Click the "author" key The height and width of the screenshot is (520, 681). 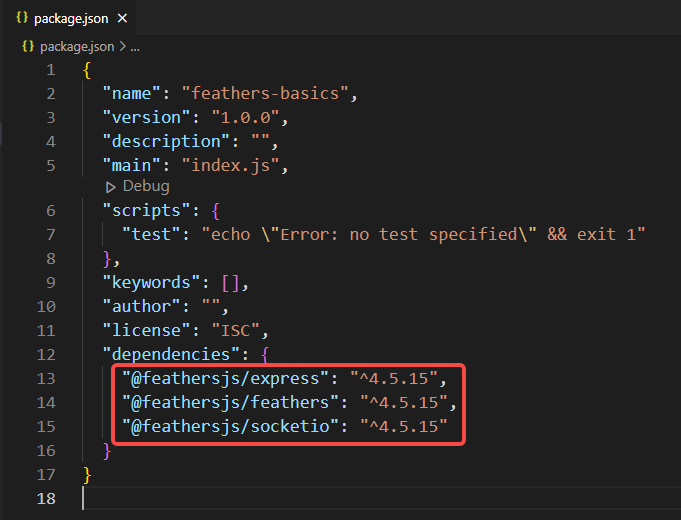click(x=141, y=307)
